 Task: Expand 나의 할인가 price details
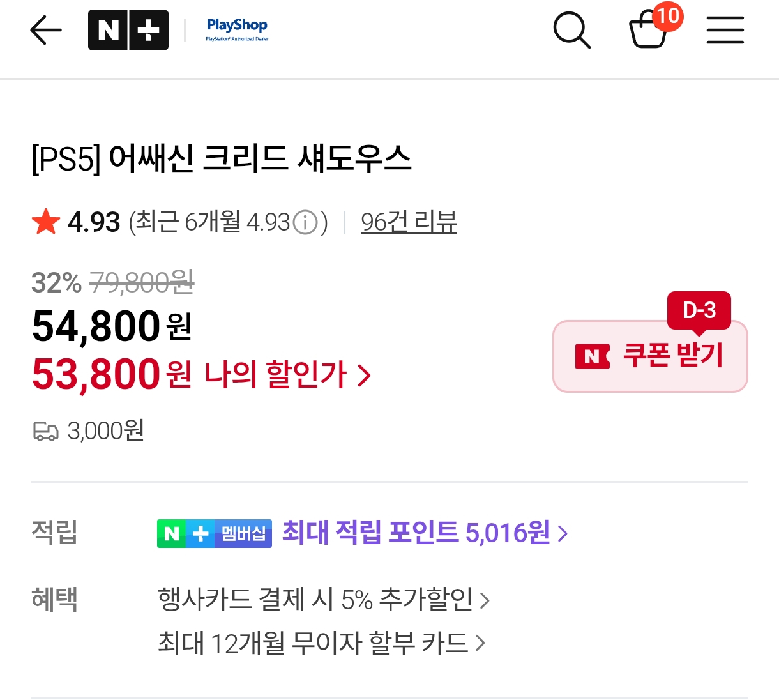click(287, 375)
